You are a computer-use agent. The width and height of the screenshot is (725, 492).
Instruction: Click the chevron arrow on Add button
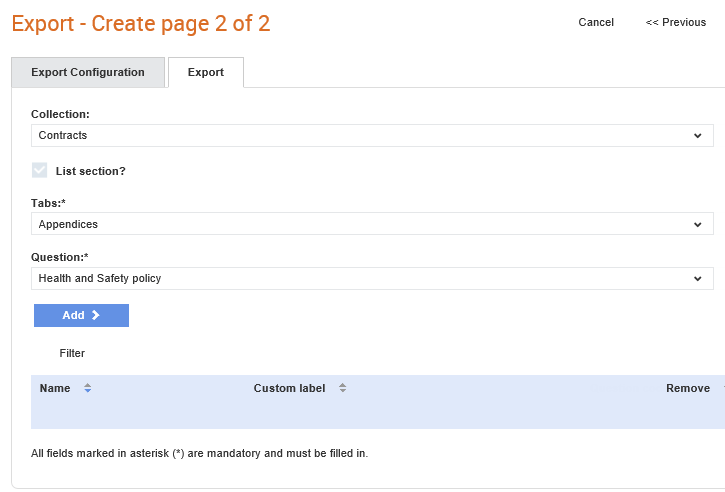pos(96,315)
